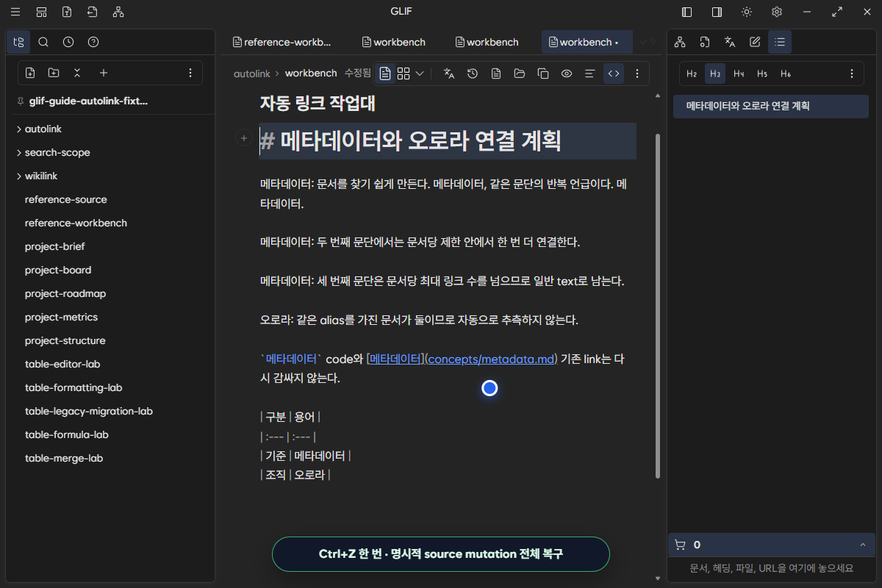
Task: Open right panel translate tab
Action: (730, 42)
